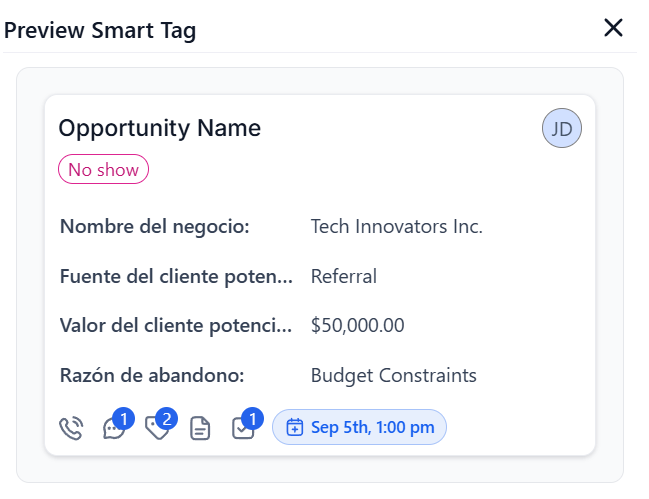
Task: Click the calendar icon in date chip
Action: [x=295, y=428]
